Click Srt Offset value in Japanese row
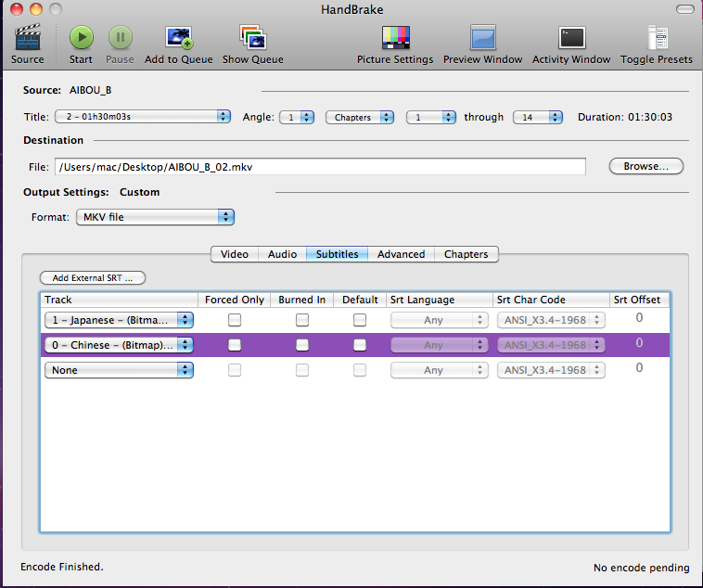 [x=639, y=317]
